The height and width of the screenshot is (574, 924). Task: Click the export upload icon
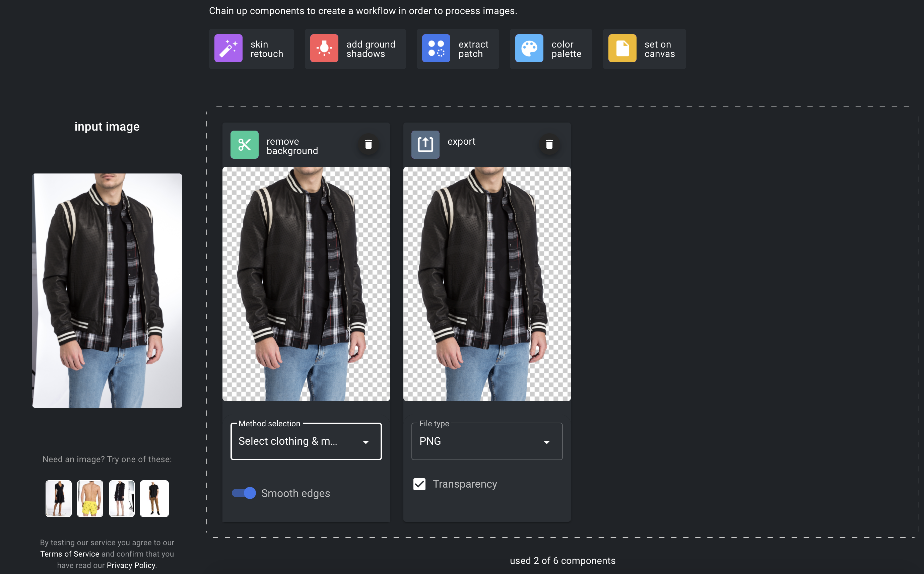(x=425, y=145)
